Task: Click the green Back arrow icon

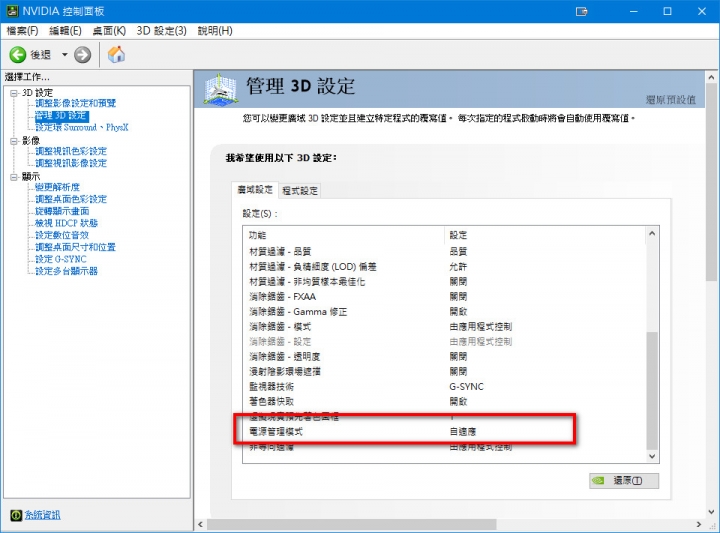Action: tap(18, 55)
